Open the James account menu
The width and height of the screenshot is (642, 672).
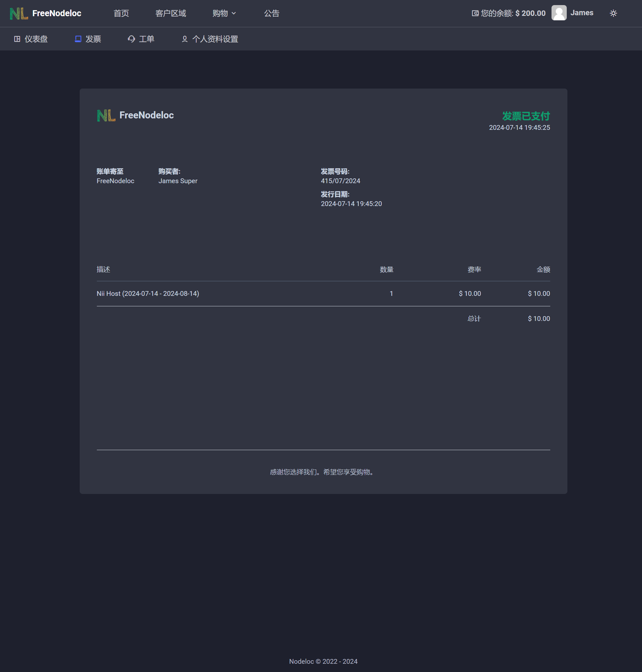coord(581,13)
